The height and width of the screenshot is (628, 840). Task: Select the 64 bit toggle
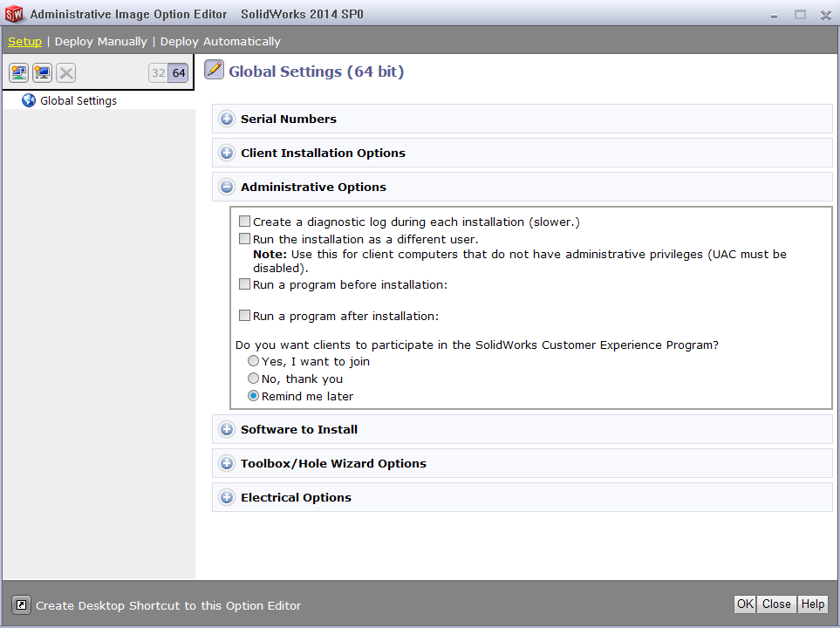coord(179,73)
